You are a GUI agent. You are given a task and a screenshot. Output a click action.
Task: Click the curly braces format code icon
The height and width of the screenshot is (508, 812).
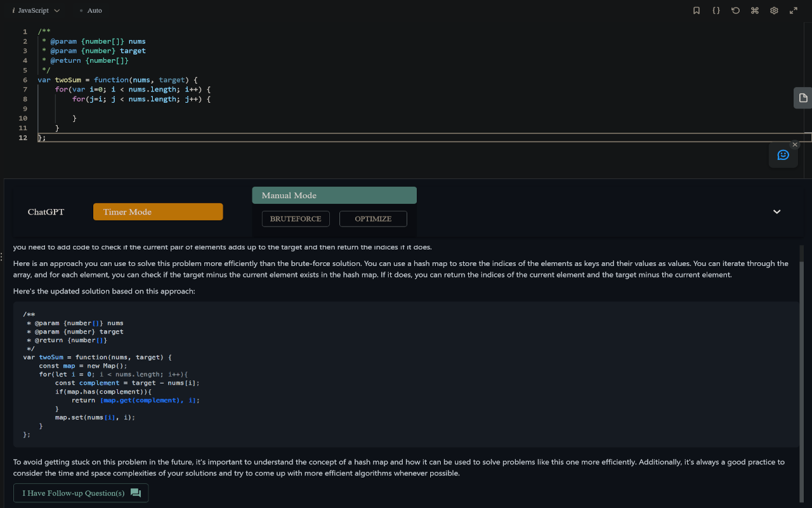(x=716, y=10)
